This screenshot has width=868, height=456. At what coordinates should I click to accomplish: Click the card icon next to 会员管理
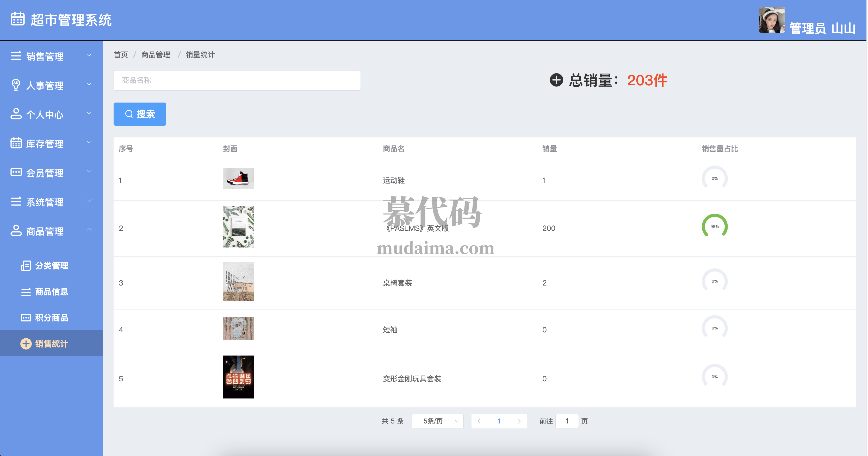pos(16,172)
